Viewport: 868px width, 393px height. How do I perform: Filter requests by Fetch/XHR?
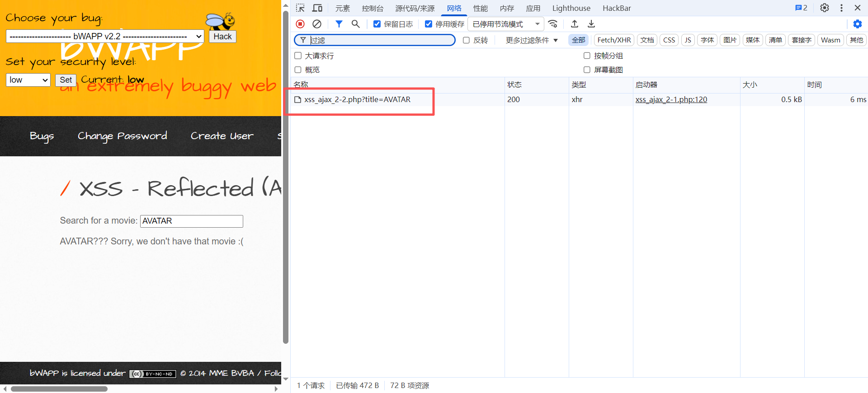pos(614,40)
